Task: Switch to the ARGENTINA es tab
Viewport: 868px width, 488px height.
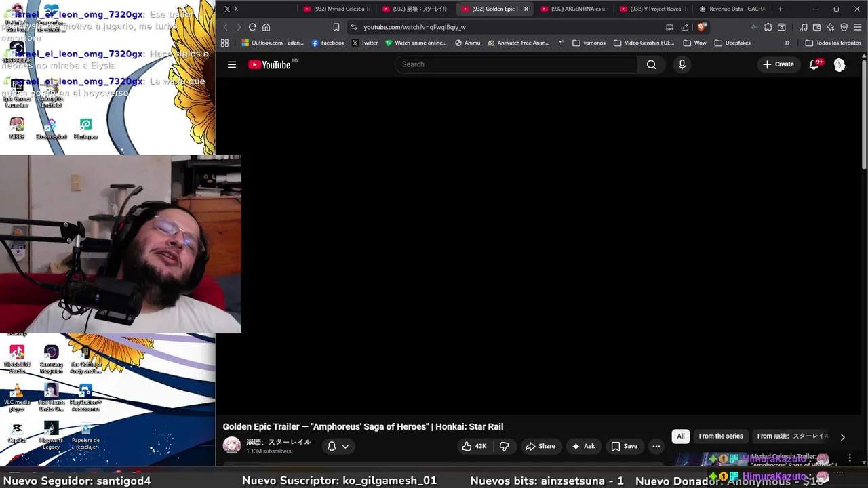Action: (573, 9)
